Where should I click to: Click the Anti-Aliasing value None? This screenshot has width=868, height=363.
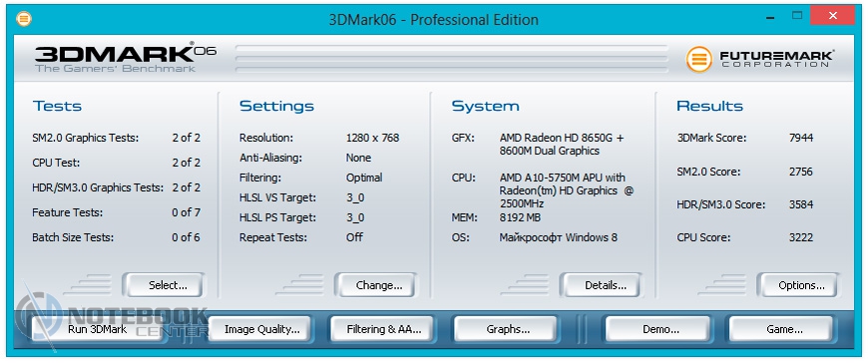pyautogui.click(x=359, y=158)
